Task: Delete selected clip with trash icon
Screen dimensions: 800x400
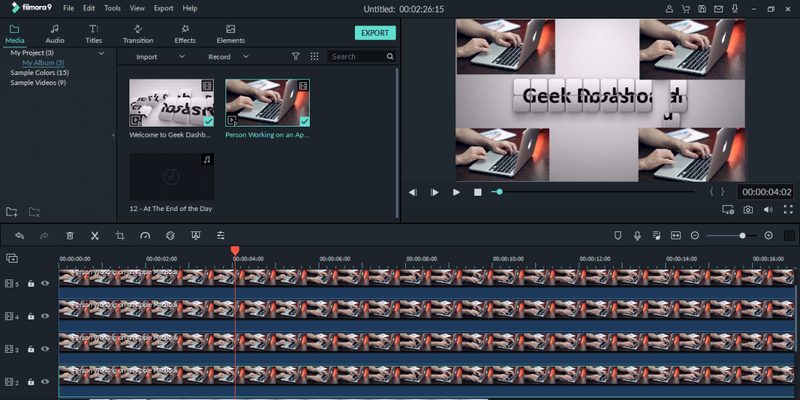Action: click(x=70, y=236)
